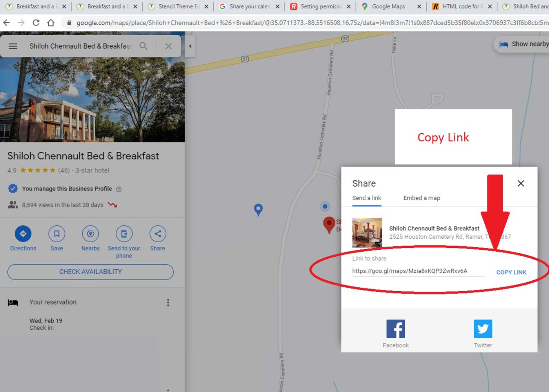This screenshot has height=392, width=549.
Task: Click the Share icon in side panel
Action: pos(158,234)
